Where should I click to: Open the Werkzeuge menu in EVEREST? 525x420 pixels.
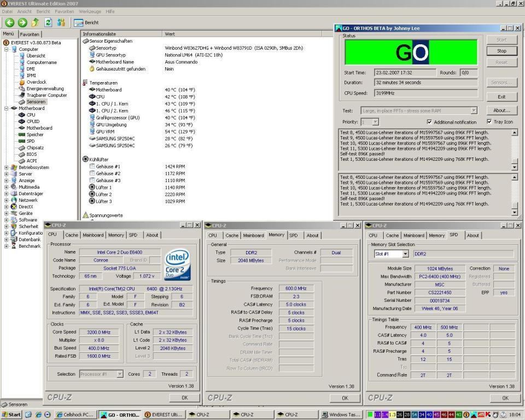coord(90,11)
